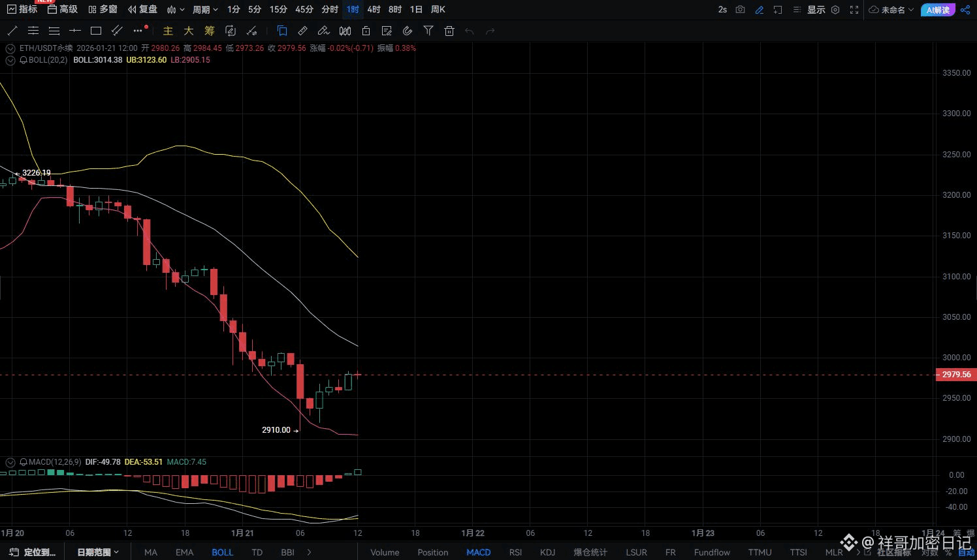Select the freehand brush pen tool
Viewport: 977px width, 560px height.
[x=323, y=31]
